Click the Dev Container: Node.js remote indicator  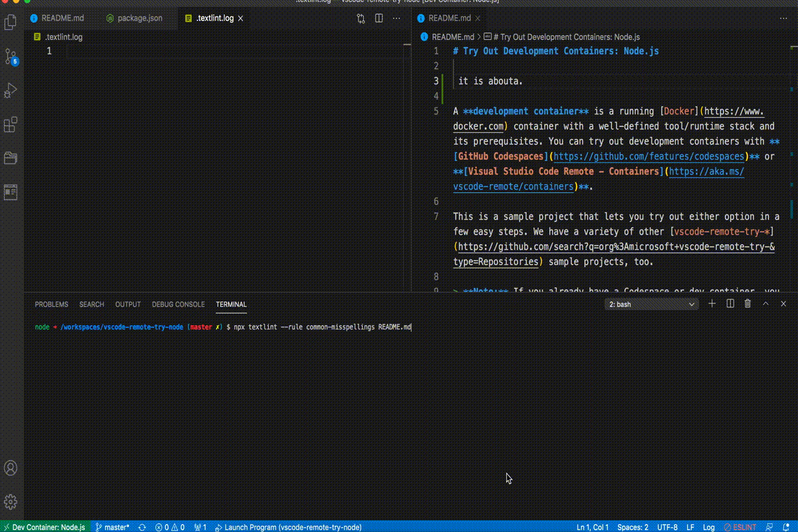44,527
